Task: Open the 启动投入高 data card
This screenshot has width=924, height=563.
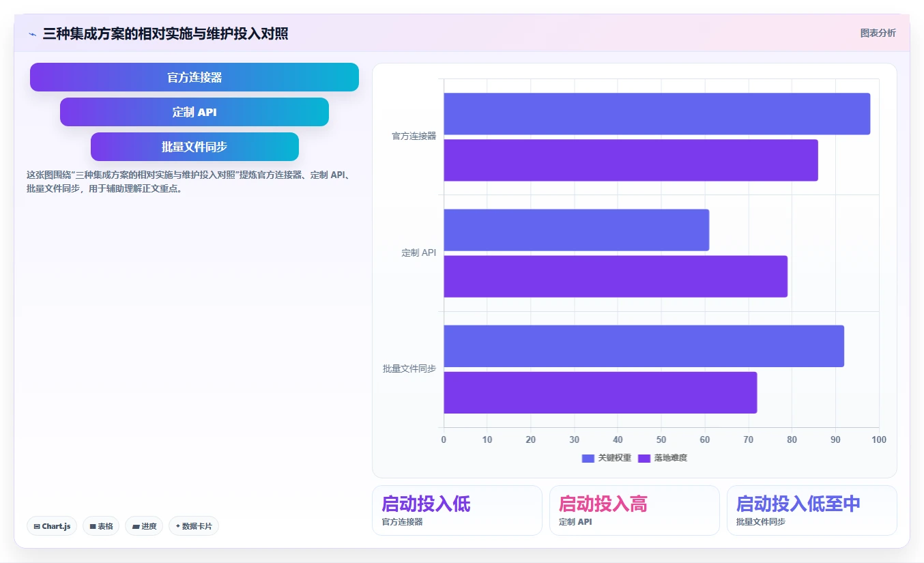Action: [x=635, y=510]
